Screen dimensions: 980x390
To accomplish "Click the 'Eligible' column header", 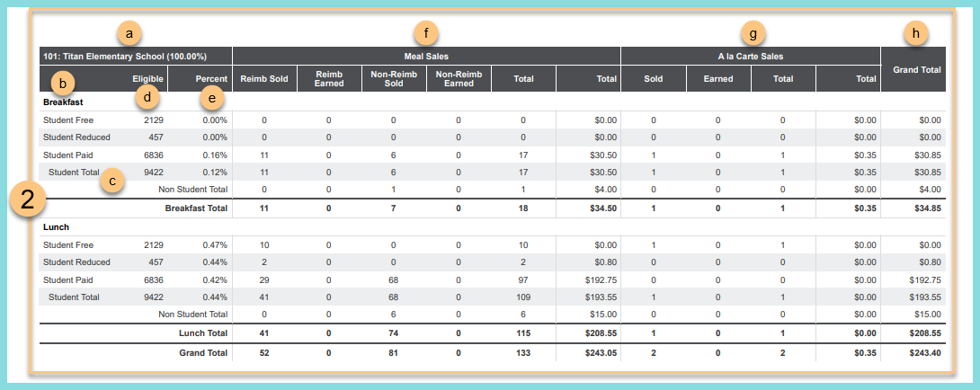I will click(147, 79).
